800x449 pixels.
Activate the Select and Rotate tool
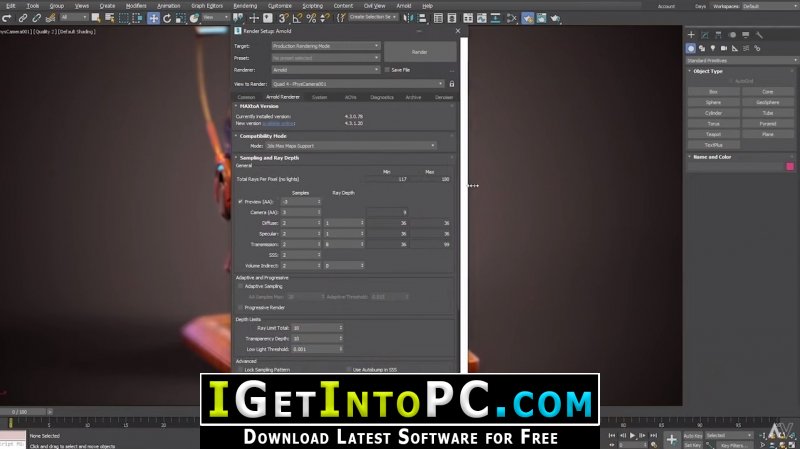click(x=167, y=18)
